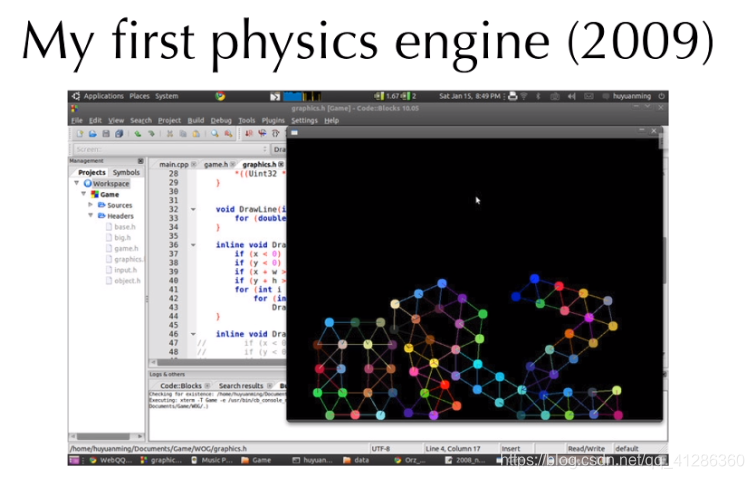Open the File menu
Viewport: 754px width, 479px height.
click(x=77, y=120)
